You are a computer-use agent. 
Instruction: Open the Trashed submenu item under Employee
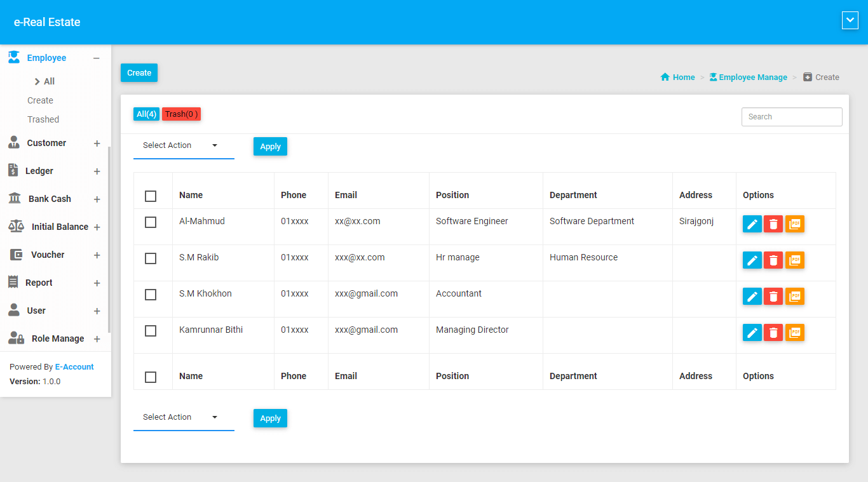[x=43, y=119]
